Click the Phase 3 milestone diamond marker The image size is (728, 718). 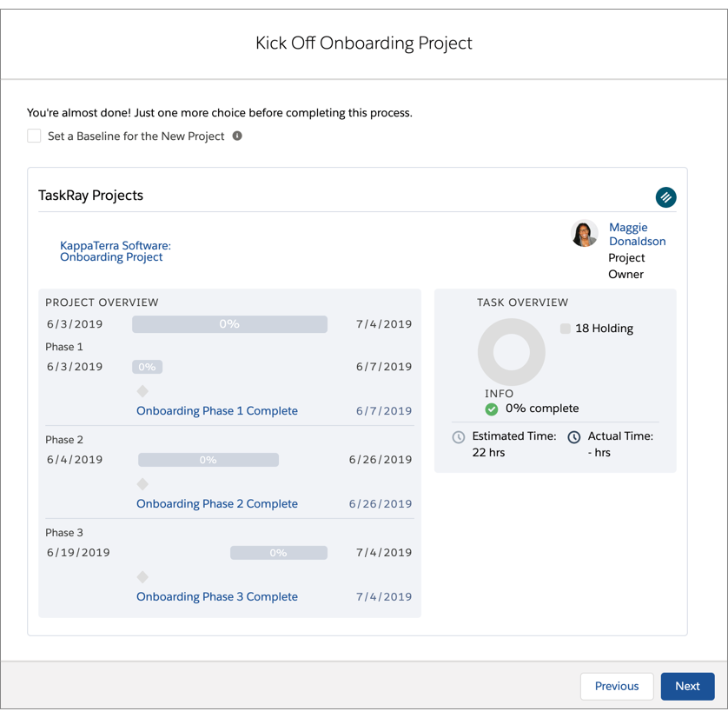click(142, 577)
